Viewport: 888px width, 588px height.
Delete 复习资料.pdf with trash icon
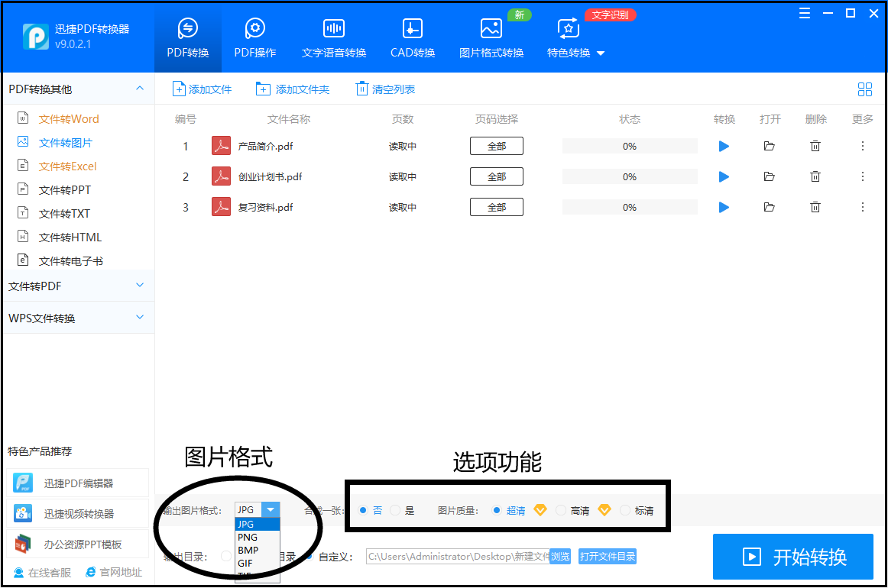(815, 207)
